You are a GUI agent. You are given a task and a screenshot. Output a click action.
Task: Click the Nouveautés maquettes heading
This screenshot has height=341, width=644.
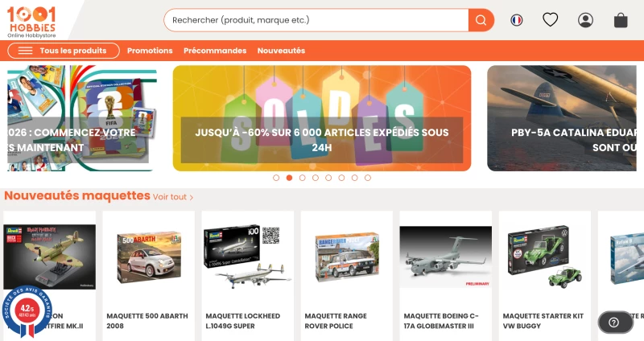77,195
